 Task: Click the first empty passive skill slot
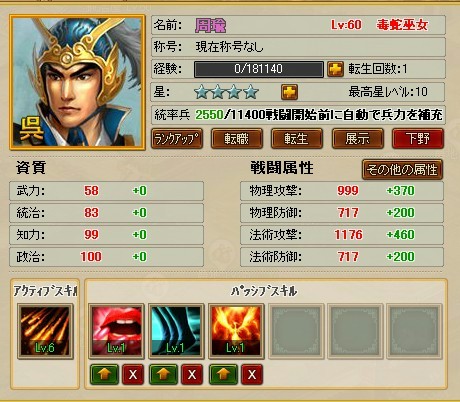[296, 331]
